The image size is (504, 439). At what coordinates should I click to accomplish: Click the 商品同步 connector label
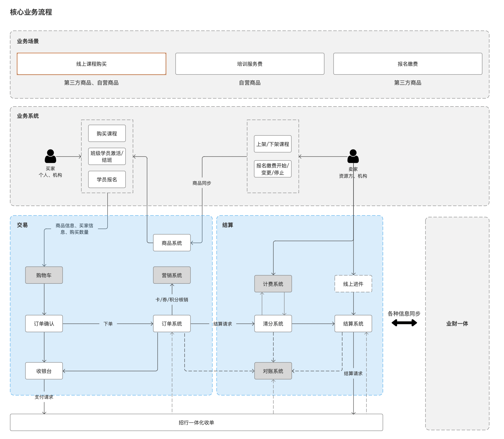tap(202, 183)
